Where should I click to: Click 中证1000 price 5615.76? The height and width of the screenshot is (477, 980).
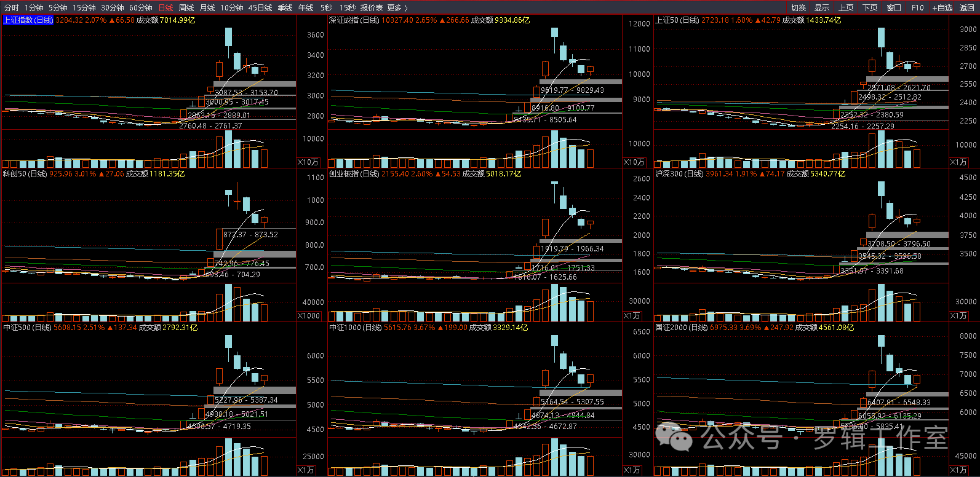[397, 328]
